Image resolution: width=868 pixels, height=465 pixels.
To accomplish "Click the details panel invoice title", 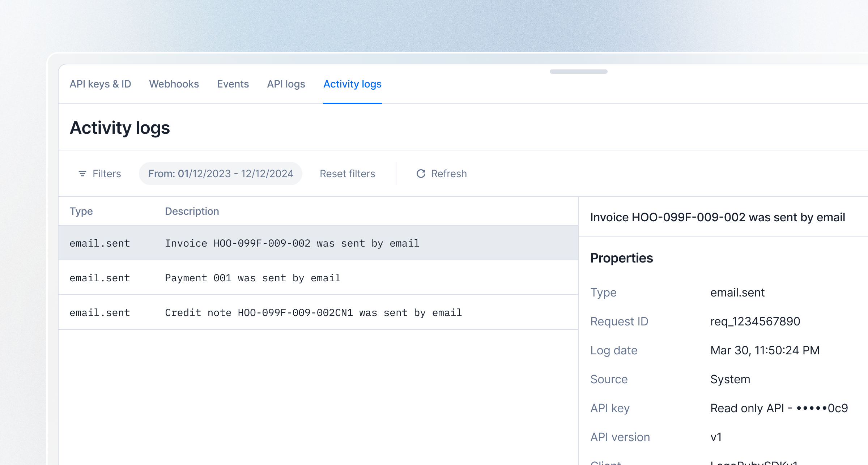I will click(x=718, y=217).
